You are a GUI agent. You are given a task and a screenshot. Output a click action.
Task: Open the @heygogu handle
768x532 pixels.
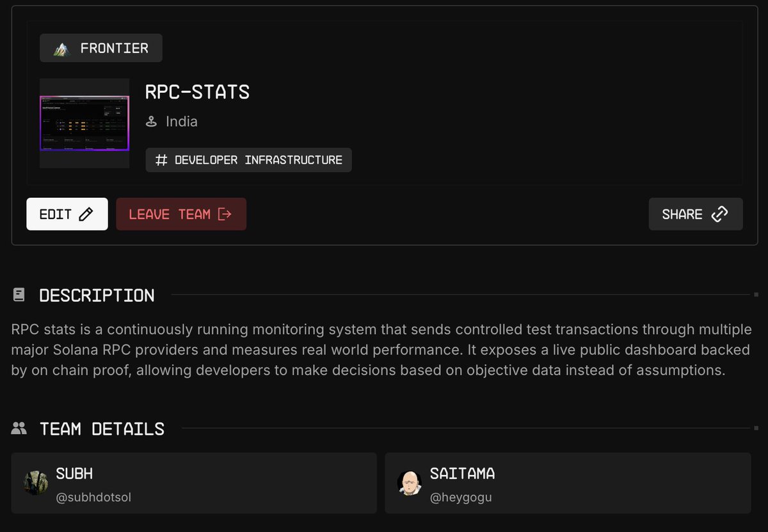(x=461, y=497)
